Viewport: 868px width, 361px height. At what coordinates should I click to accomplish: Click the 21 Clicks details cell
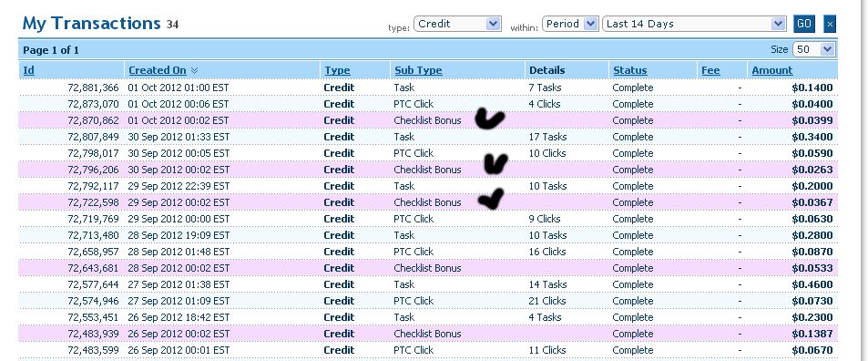546,301
